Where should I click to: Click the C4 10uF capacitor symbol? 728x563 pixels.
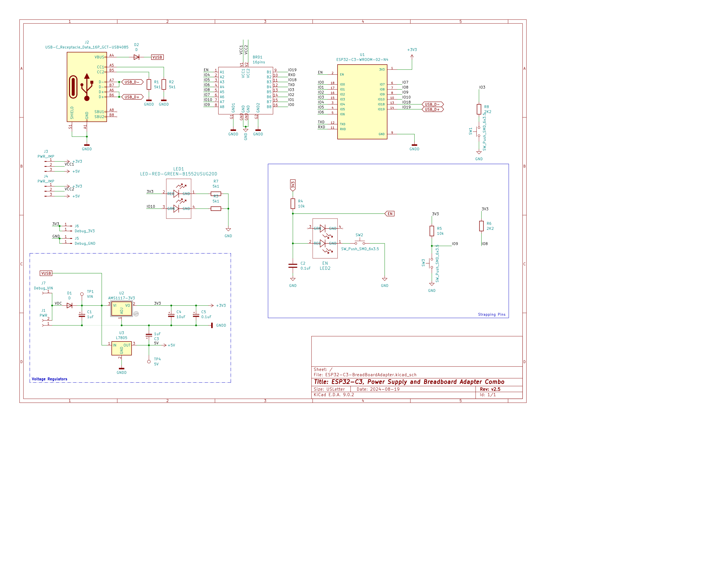171,315
